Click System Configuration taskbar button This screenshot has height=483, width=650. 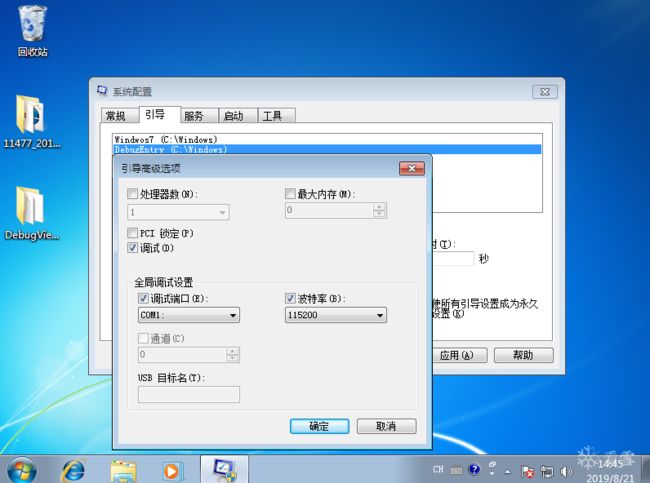pyautogui.click(x=224, y=469)
